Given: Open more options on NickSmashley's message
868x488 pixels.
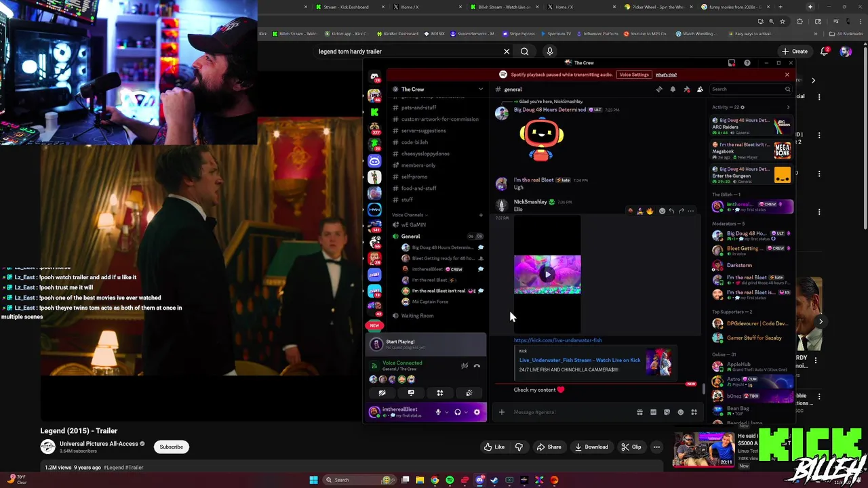Looking at the screenshot, I should pyautogui.click(x=691, y=211).
